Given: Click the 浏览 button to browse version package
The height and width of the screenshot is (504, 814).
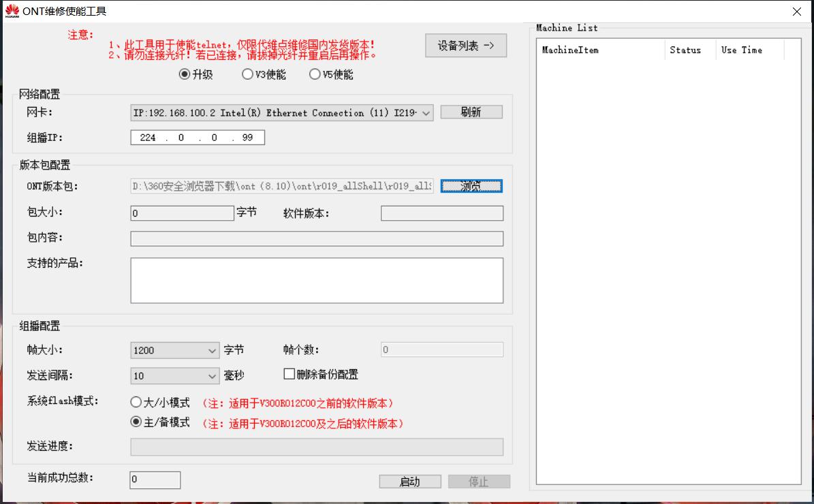Looking at the screenshot, I should pyautogui.click(x=473, y=186).
